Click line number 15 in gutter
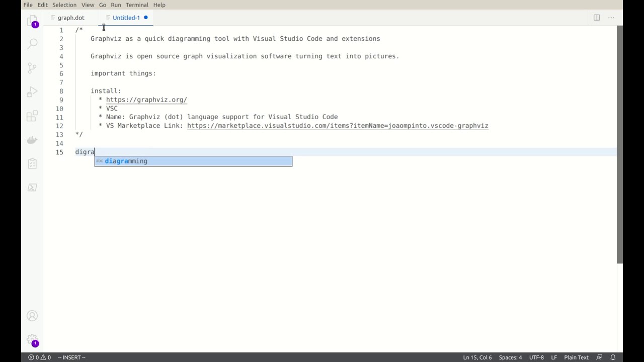The width and height of the screenshot is (644, 362). click(x=60, y=152)
